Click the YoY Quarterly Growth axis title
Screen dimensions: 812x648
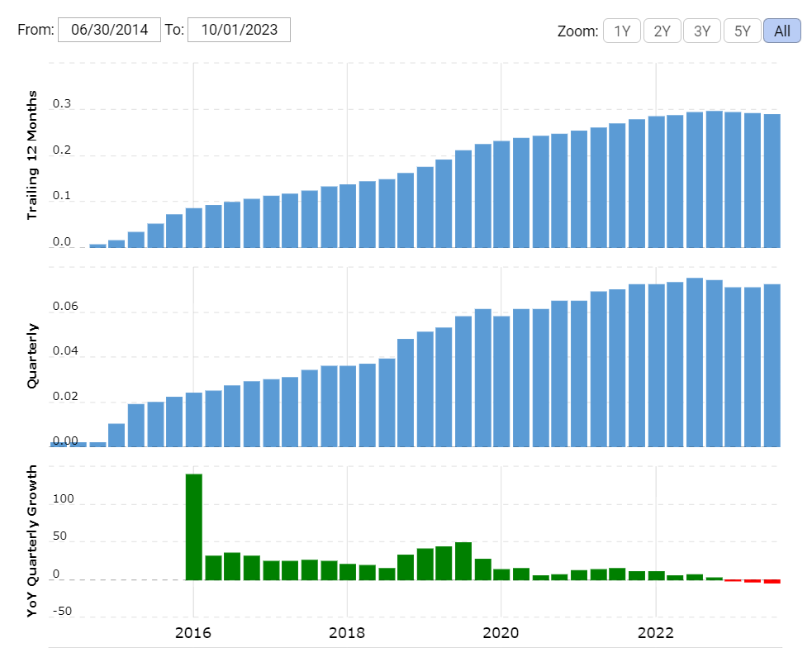(32, 541)
